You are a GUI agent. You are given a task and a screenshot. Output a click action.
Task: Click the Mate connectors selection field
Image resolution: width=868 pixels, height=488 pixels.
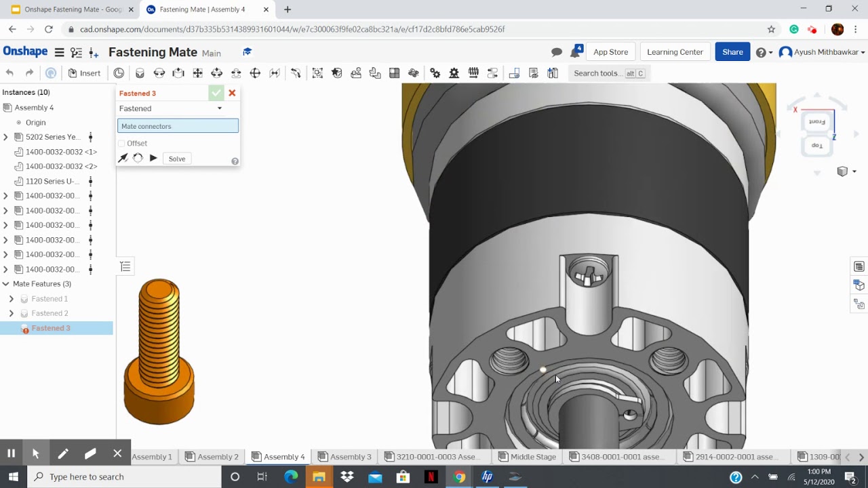(178, 126)
